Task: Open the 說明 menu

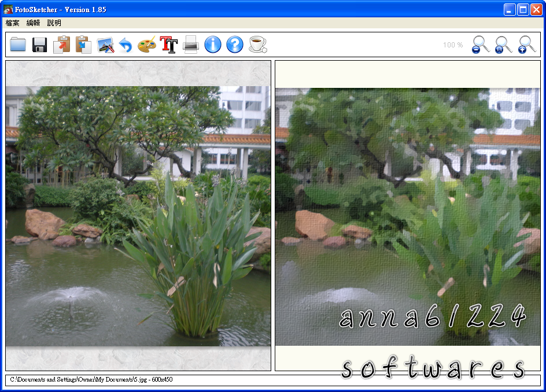Action: click(54, 23)
